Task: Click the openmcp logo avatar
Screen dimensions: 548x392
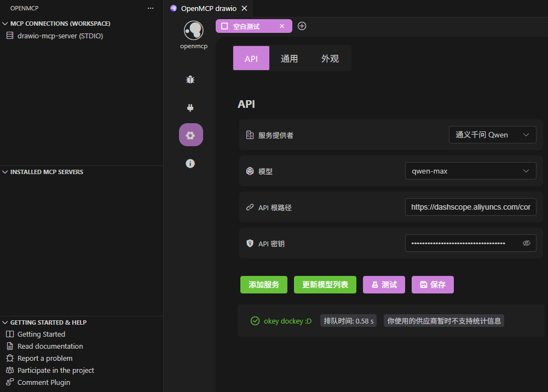Action: (x=194, y=31)
